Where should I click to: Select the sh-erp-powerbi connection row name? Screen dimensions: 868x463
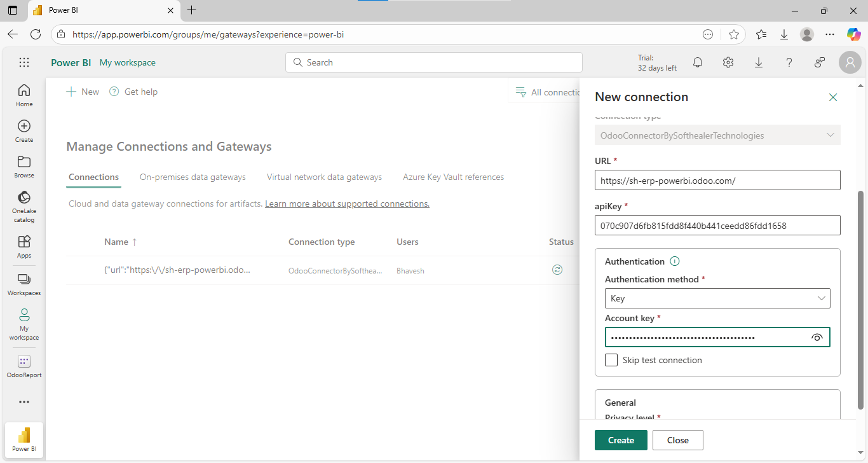(177, 270)
